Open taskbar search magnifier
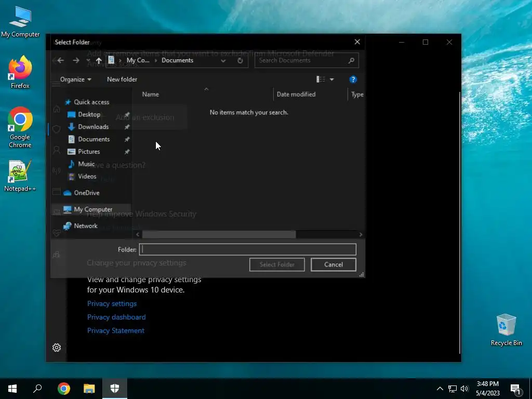This screenshot has height=399, width=532. (37, 389)
